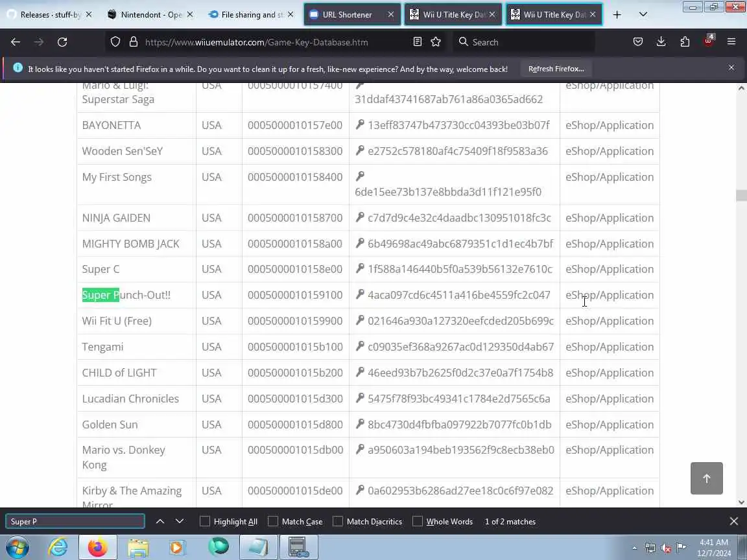The width and height of the screenshot is (747, 560).
Task: Click MIGHTY BOMB JACK game name
Action: tap(130, 243)
